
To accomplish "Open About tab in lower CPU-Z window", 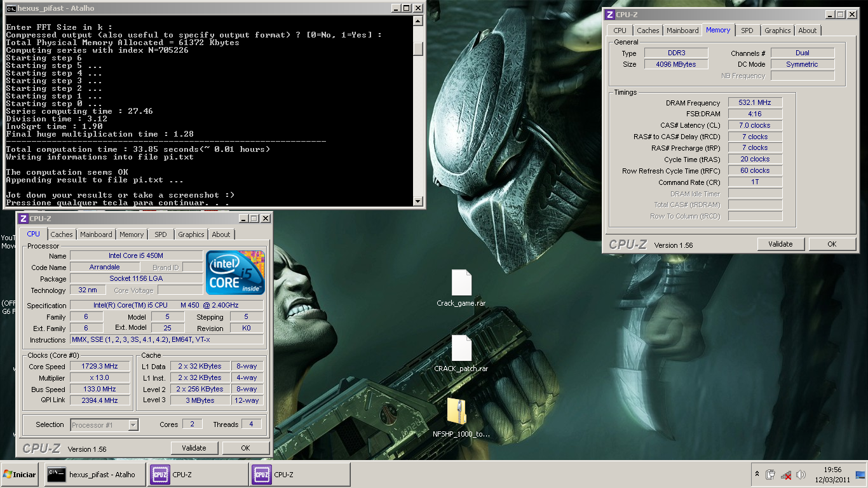I will (221, 234).
